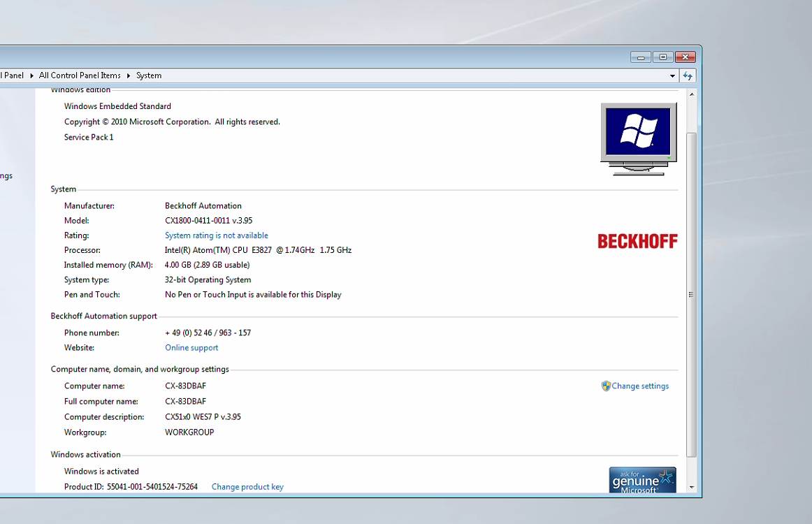Screen dimensions: 812x524
Task: Click the scroll down arrow
Action: pyautogui.click(x=691, y=487)
